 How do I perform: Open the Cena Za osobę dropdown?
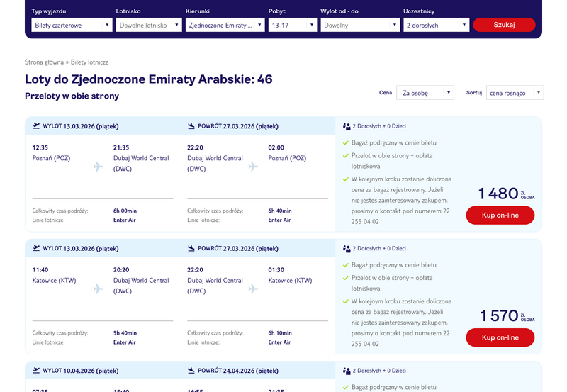[x=425, y=93]
